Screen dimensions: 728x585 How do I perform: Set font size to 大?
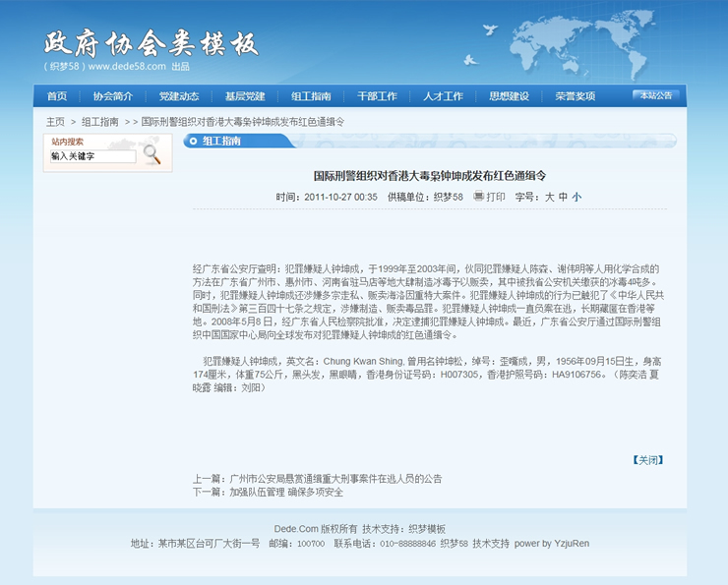tap(550, 197)
